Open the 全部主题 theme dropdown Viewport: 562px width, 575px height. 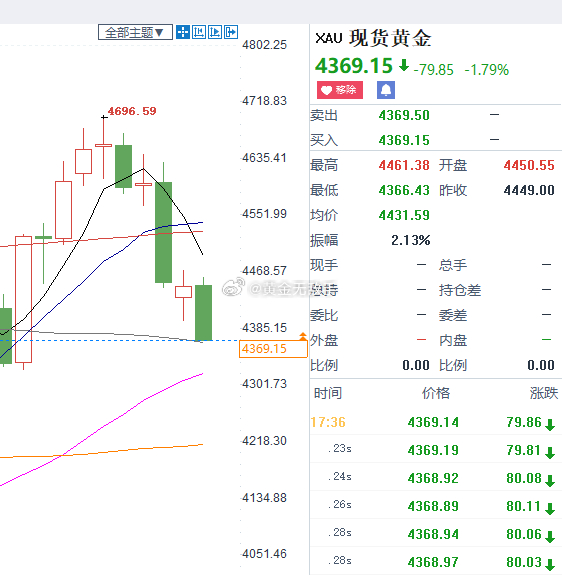click(x=135, y=32)
